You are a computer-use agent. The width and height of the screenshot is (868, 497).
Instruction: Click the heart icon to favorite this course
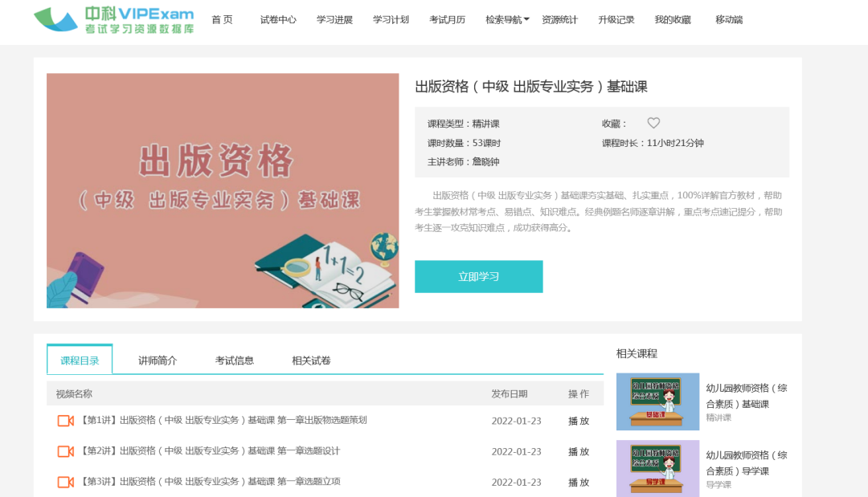coord(653,123)
